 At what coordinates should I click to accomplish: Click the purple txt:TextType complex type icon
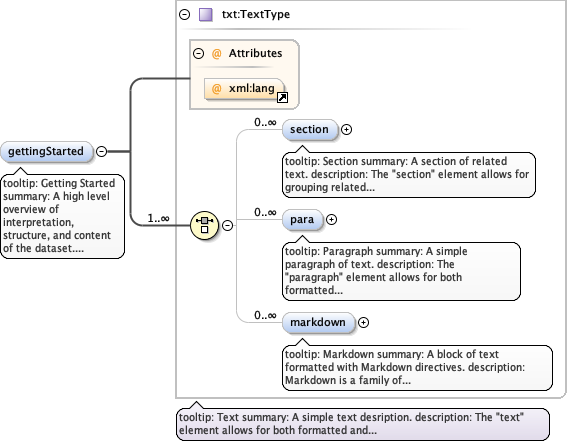point(206,15)
